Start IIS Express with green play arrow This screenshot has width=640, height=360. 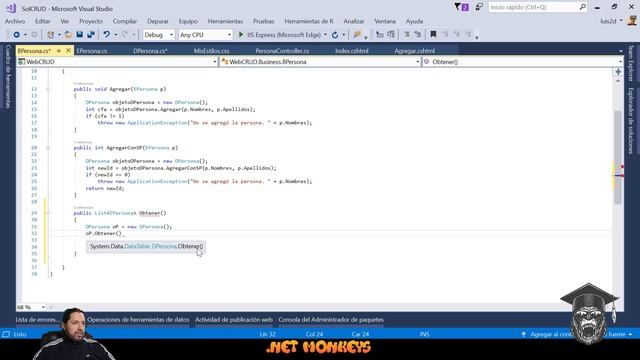click(241, 35)
